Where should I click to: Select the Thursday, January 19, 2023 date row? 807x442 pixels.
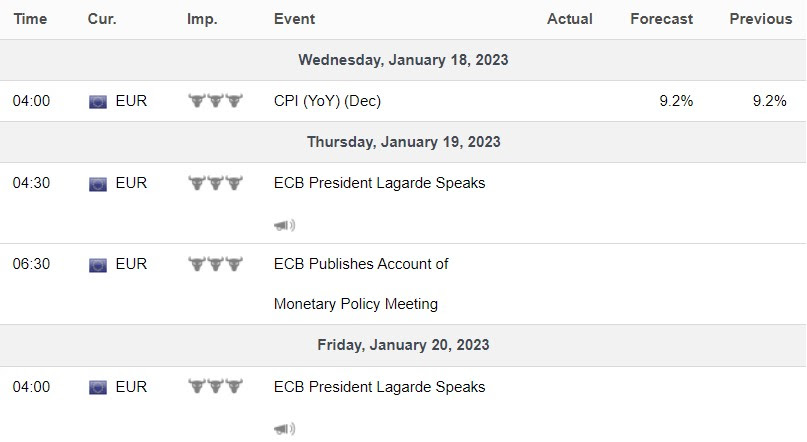coord(403,142)
